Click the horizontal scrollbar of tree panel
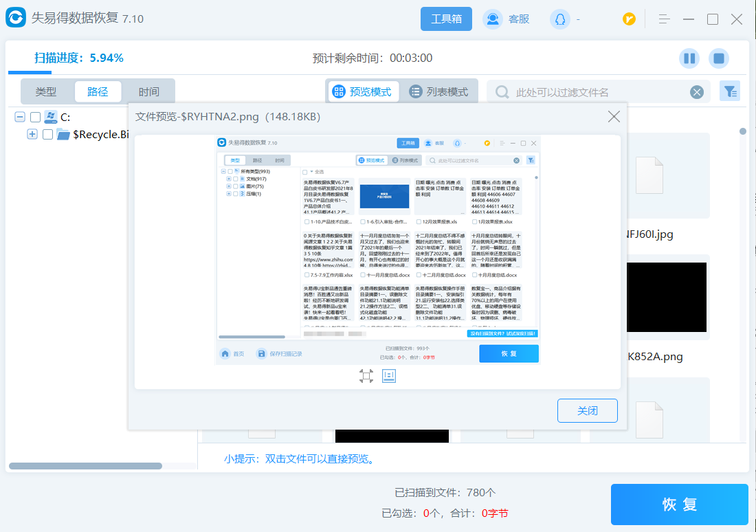Screen dimensions: 756x532 click(x=85, y=466)
